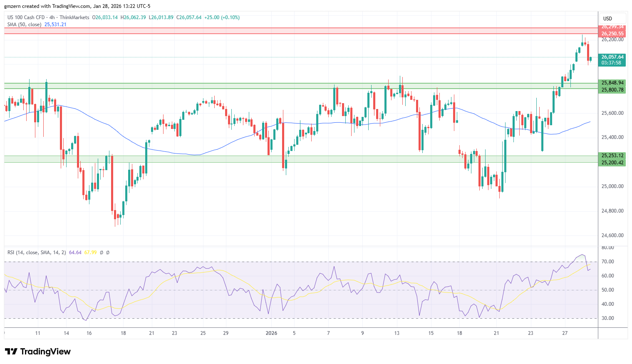This screenshot has height=364, width=632.
Task: Click the date label 29 on time axis
Action: pos(226,333)
